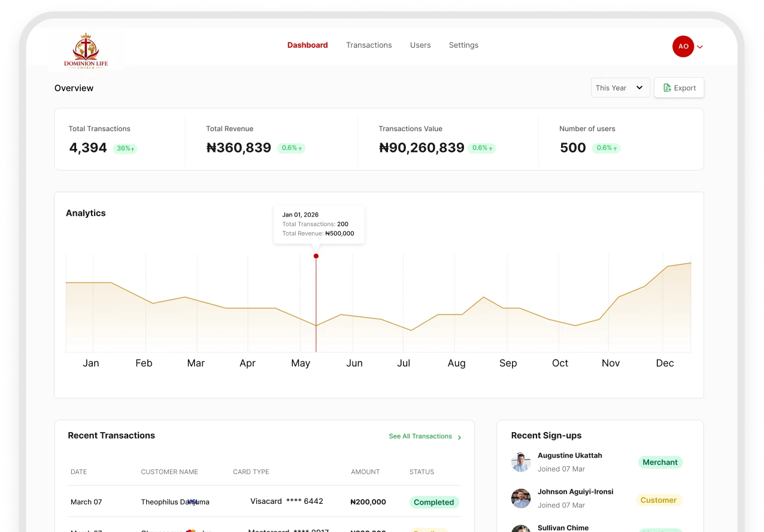Click the DATE column header
764x532 pixels.
(x=78, y=472)
